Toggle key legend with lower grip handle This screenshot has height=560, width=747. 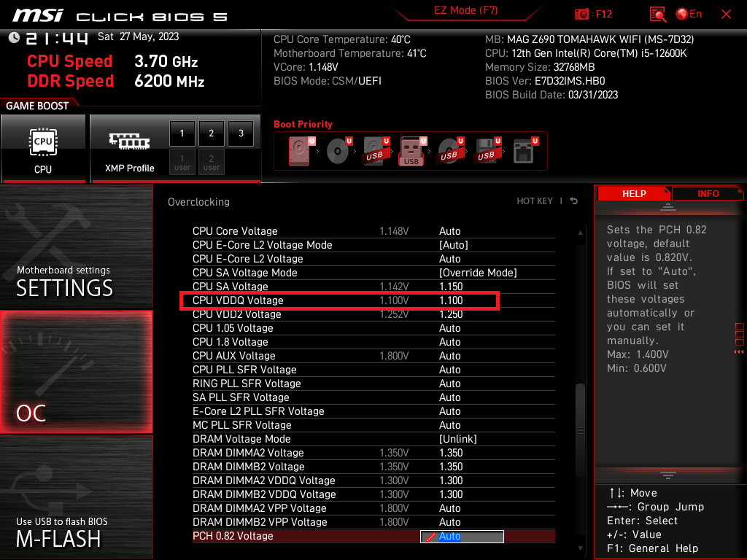click(668, 475)
